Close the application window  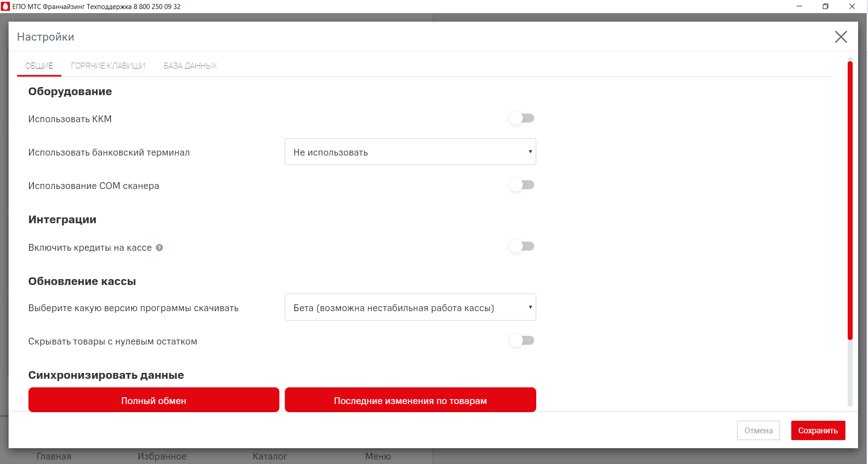(852, 6)
